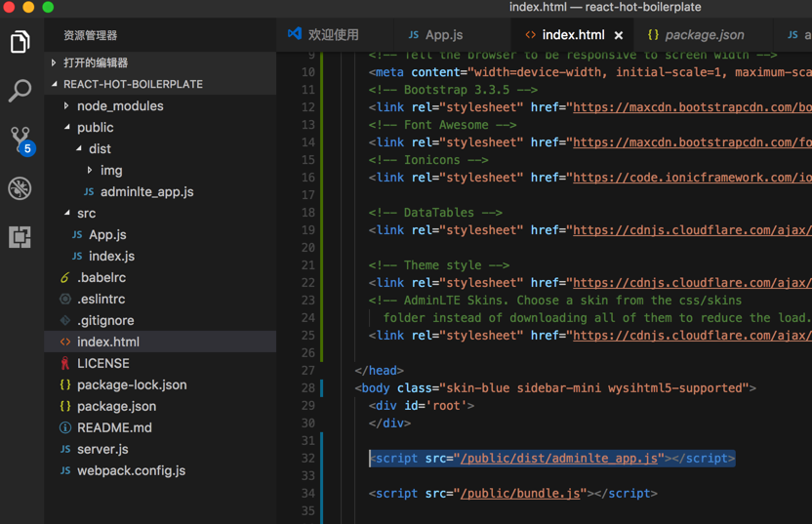Select server.js in the explorer

102,449
